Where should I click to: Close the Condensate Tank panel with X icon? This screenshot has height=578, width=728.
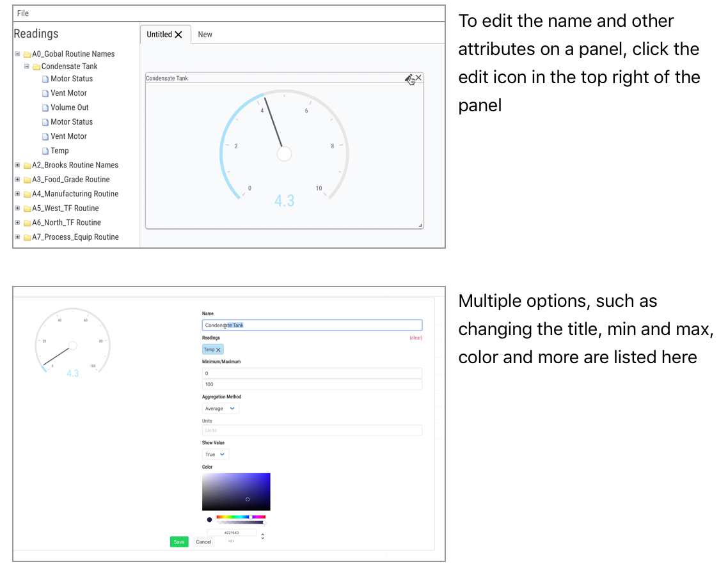pyautogui.click(x=418, y=78)
